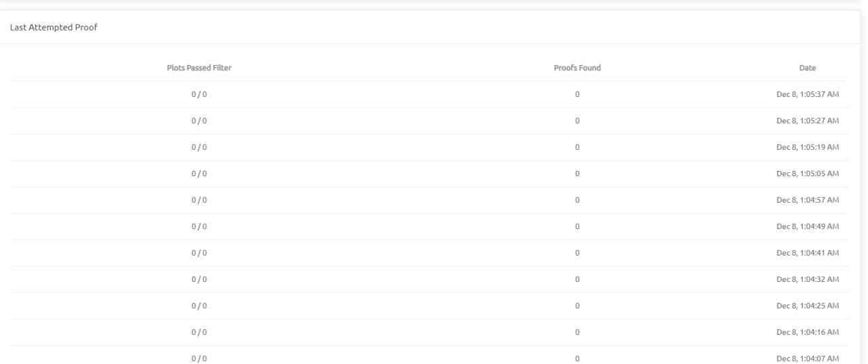Click the Proofs Found column header

pos(577,68)
